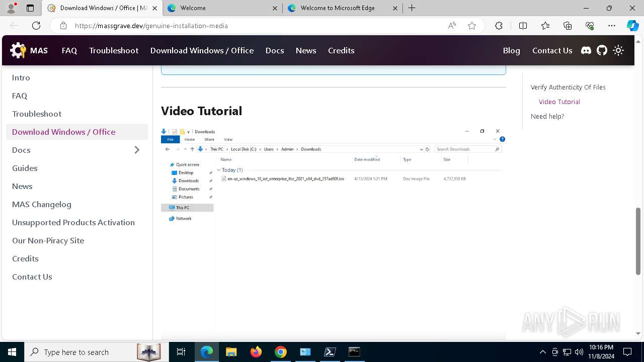Select Contact Us in the sidebar
644x362 pixels.
pos(77,277)
